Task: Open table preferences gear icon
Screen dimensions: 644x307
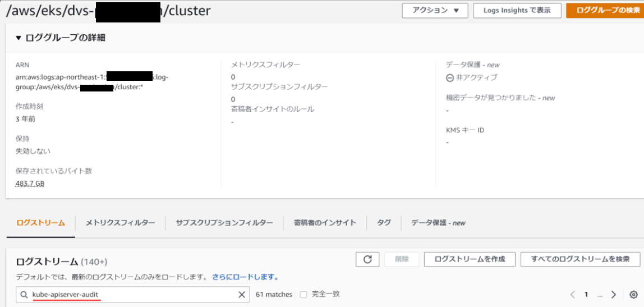Action: (633, 295)
